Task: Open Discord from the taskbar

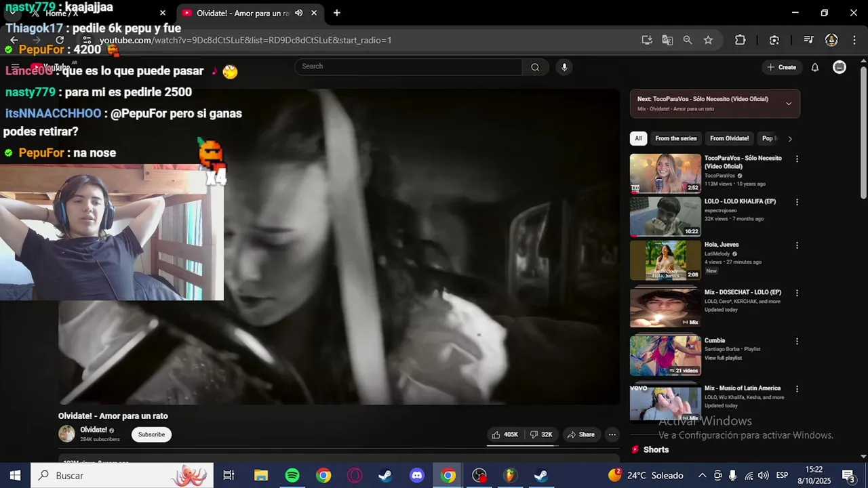Action: 417,475
